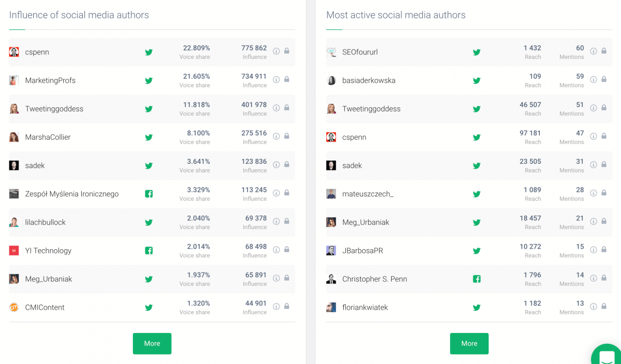Click the Influence of social media authors heading

tap(79, 15)
